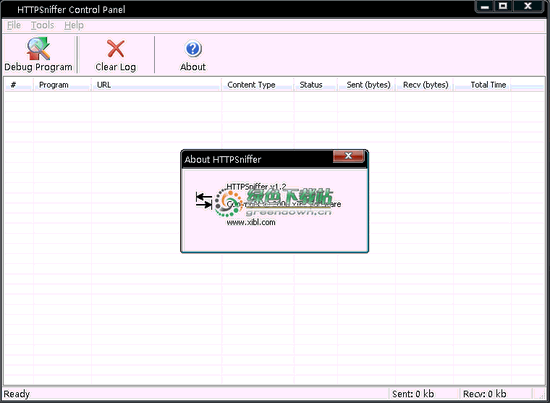Open the Tools menu
The height and width of the screenshot is (403, 550).
[42, 25]
